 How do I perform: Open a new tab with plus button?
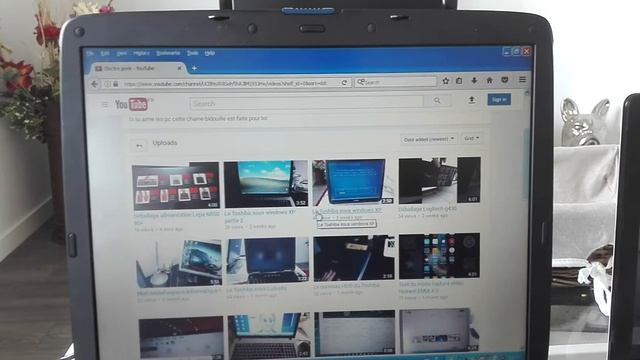click(x=194, y=68)
